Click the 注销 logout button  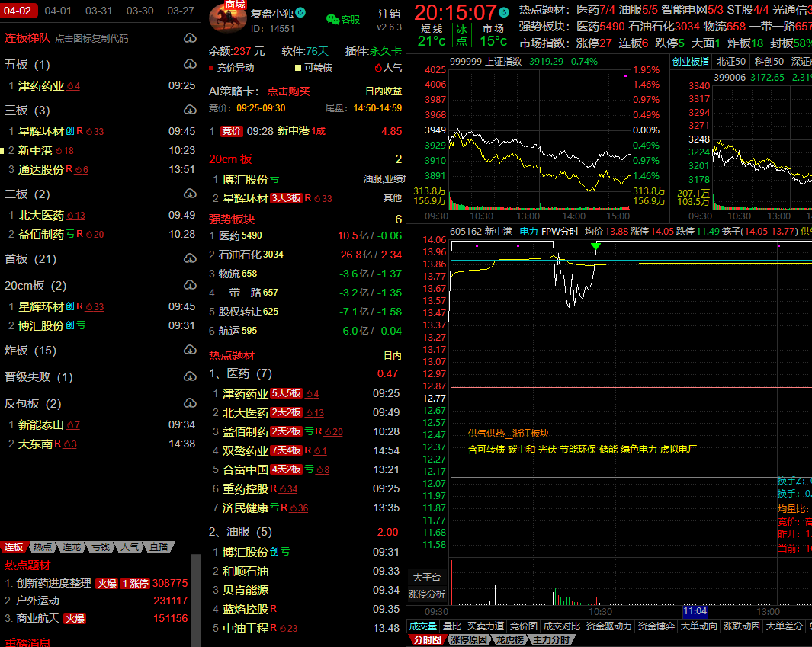[x=389, y=14]
